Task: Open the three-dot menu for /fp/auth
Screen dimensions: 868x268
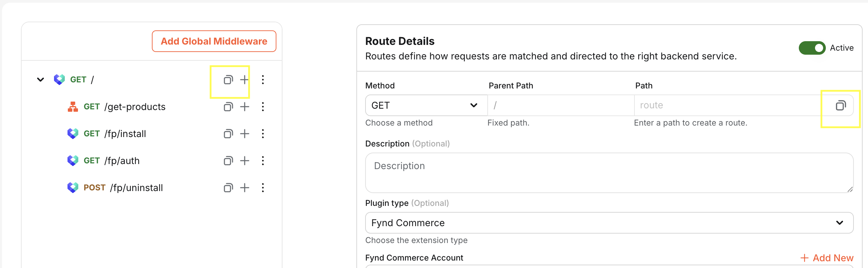Action: pos(263,161)
